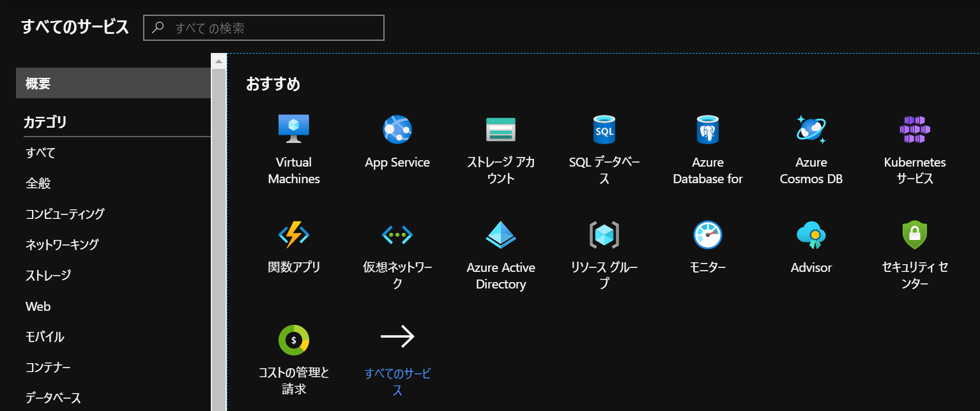Open the Advisor cloud icon
This screenshot has height=411, width=980.
click(x=811, y=235)
